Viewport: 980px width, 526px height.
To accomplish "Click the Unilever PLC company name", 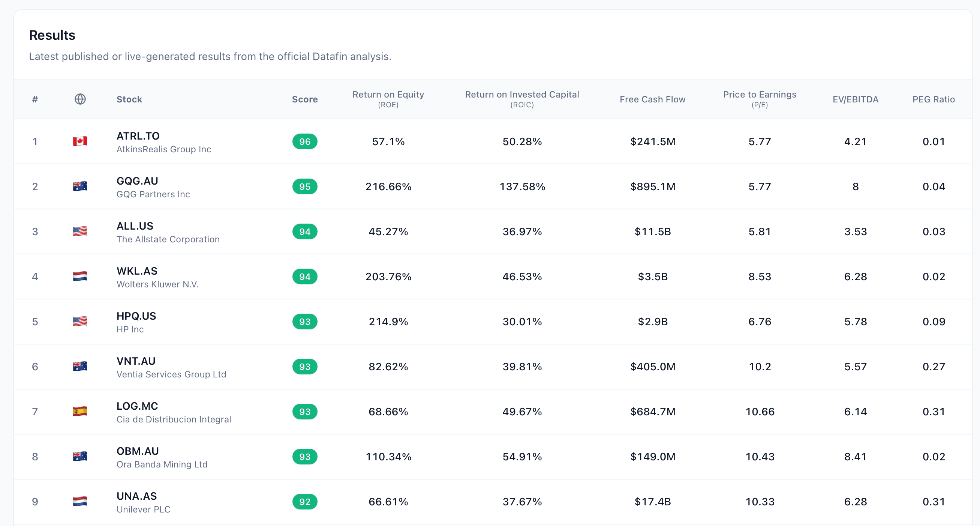I will (144, 509).
